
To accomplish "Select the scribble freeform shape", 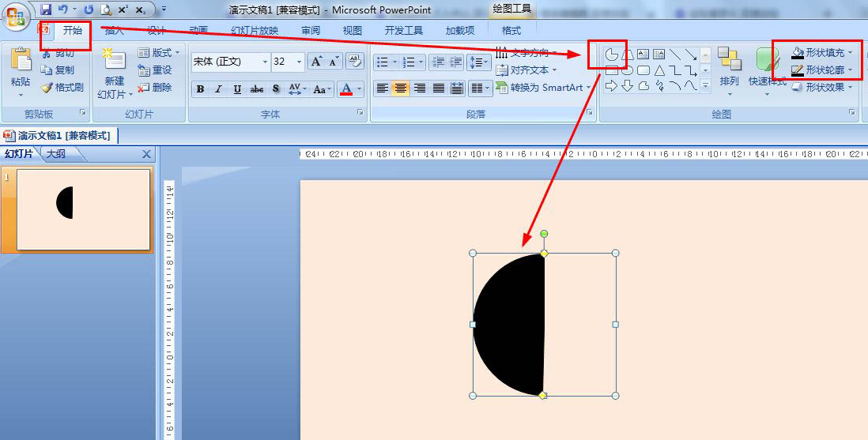I will tap(659, 86).
